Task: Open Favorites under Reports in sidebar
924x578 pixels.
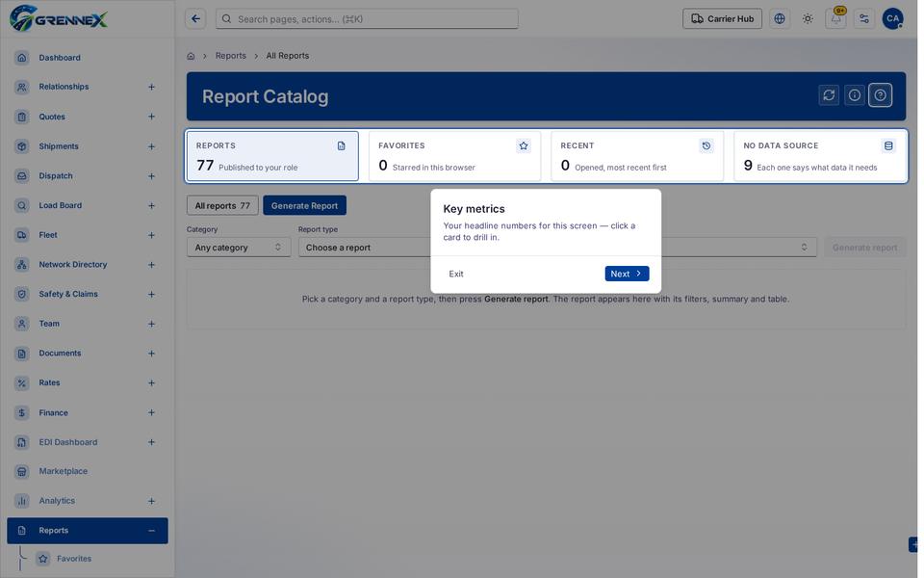Action: (74, 559)
